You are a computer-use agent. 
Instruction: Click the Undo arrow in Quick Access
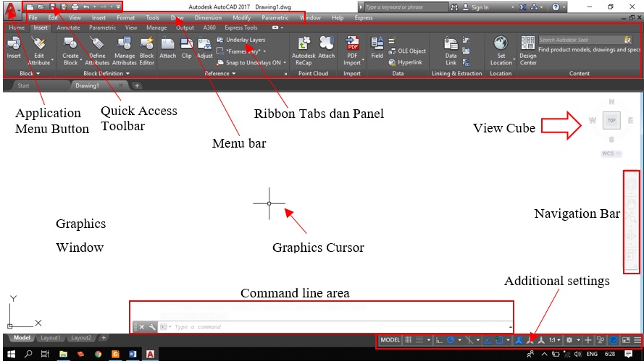(x=85, y=7)
